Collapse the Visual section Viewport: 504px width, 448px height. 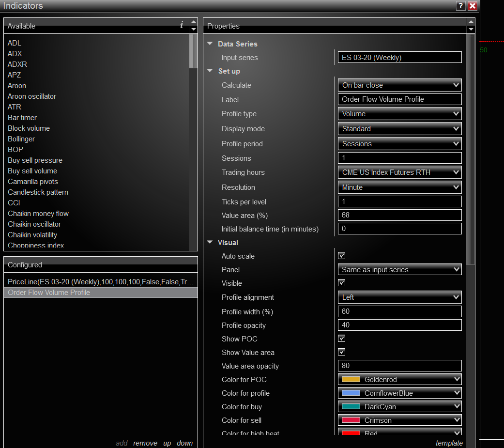[210, 242]
